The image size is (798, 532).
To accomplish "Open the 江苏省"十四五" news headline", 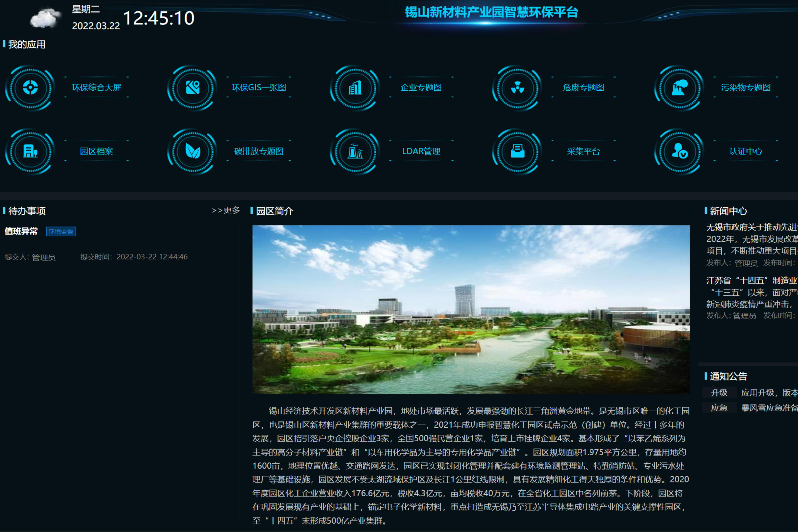I will [x=752, y=280].
